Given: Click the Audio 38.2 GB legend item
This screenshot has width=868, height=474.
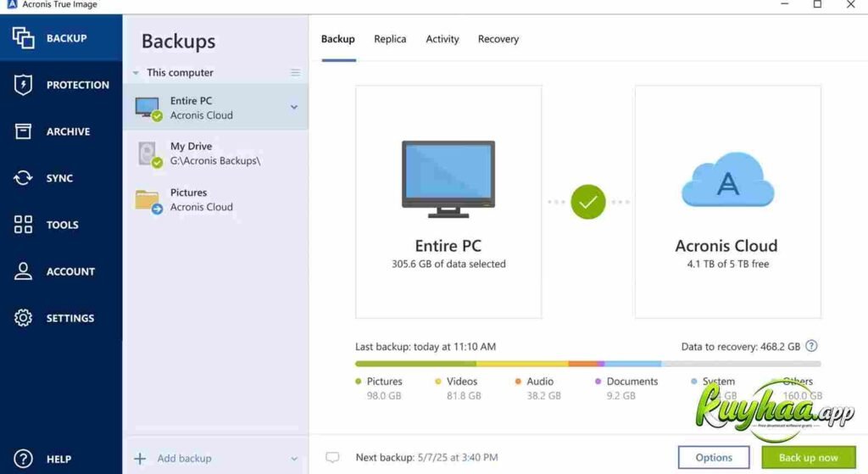Looking at the screenshot, I should [538, 388].
